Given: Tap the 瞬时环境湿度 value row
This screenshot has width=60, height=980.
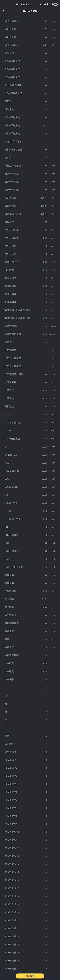Looking at the screenshot, I should 30,45.
